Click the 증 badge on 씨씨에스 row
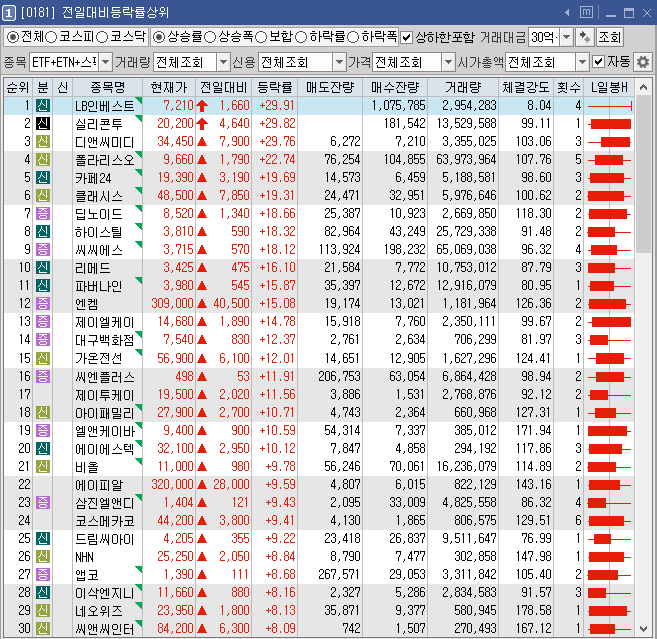This screenshot has width=657, height=639. tap(43, 250)
